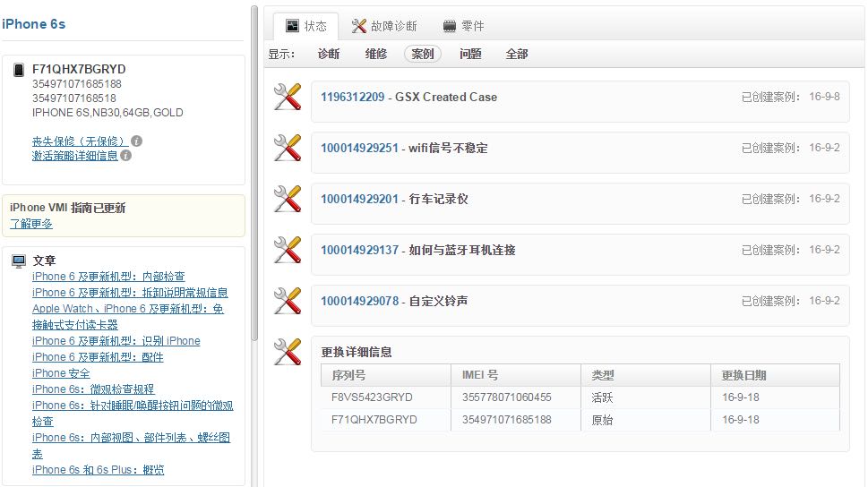
Task: Open article 识别 iPhone
Action: 116,341
